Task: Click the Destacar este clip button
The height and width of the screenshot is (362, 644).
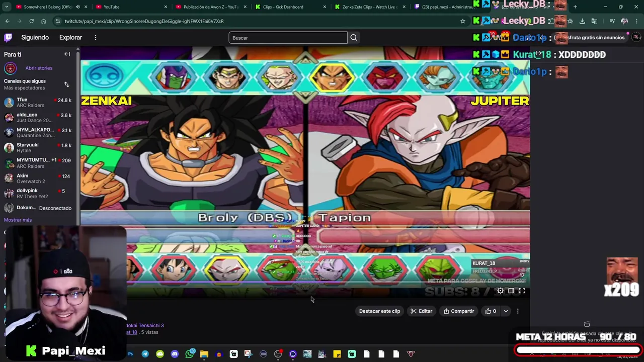Action: (379, 311)
